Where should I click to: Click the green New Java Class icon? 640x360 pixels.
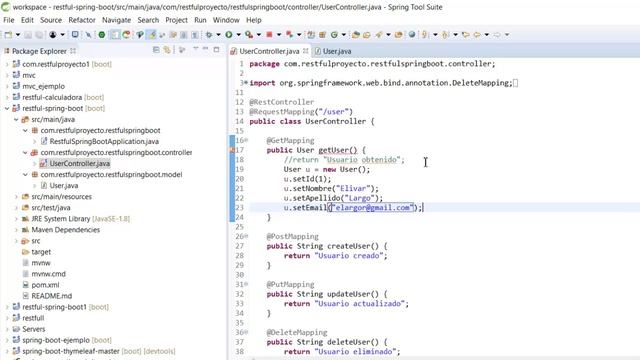334,35
